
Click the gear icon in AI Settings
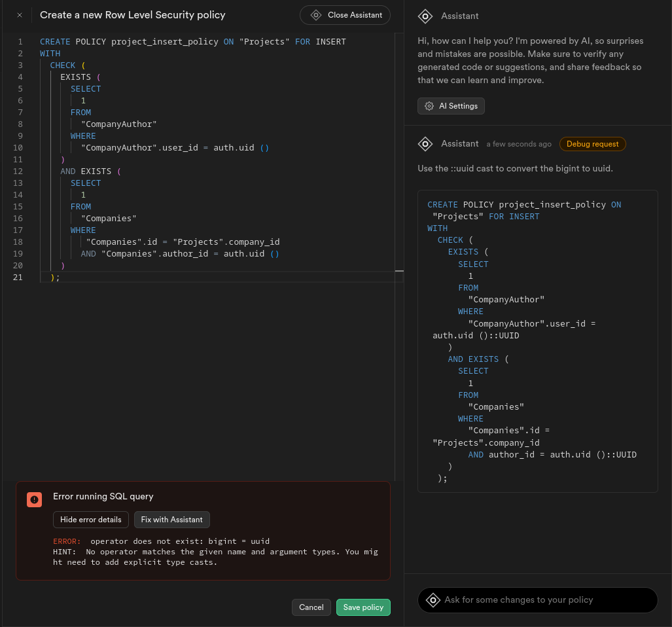click(429, 106)
